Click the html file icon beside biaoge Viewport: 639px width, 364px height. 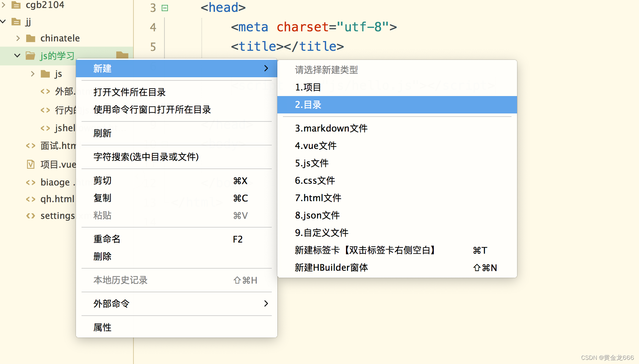coord(31,182)
